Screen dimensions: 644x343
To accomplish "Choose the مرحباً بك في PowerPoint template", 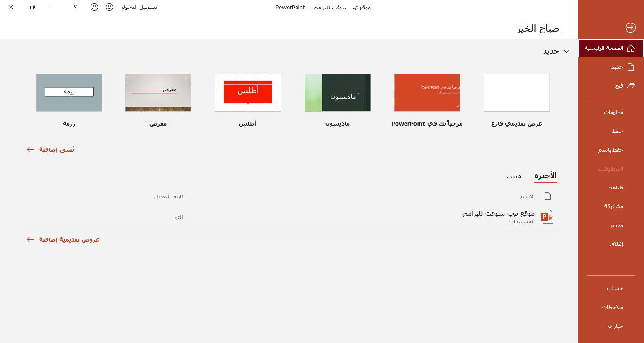I will click(x=427, y=93).
